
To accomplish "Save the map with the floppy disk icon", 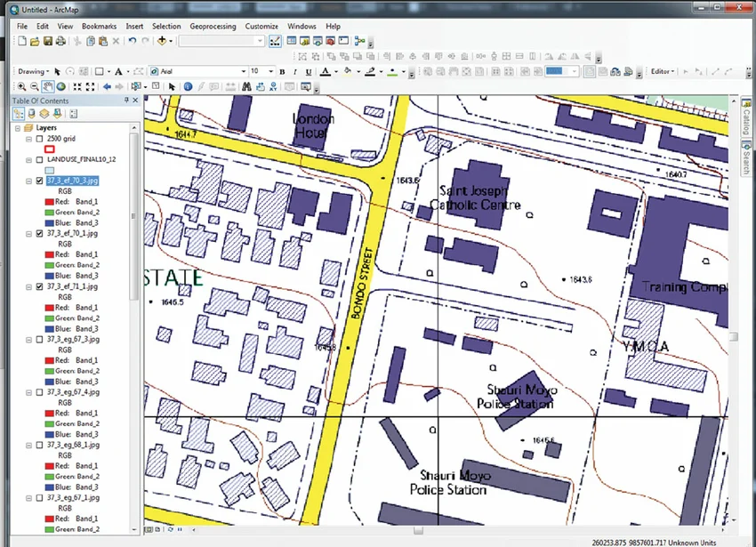I will click(48, 41).
